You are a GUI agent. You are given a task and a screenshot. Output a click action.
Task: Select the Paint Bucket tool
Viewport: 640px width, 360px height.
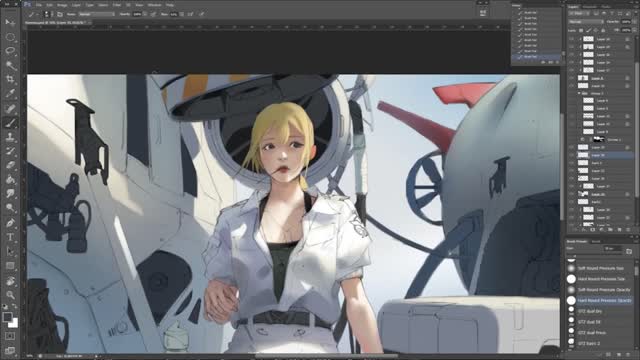10,180
